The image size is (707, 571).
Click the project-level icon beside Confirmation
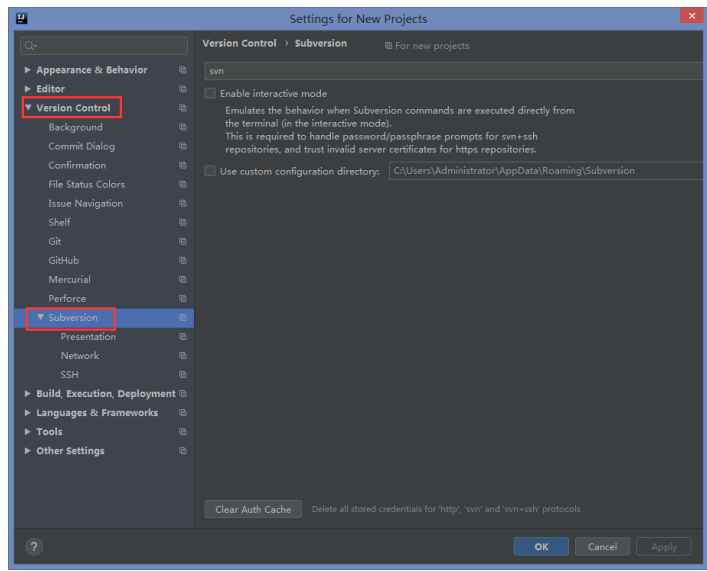[x=183, y=165]
